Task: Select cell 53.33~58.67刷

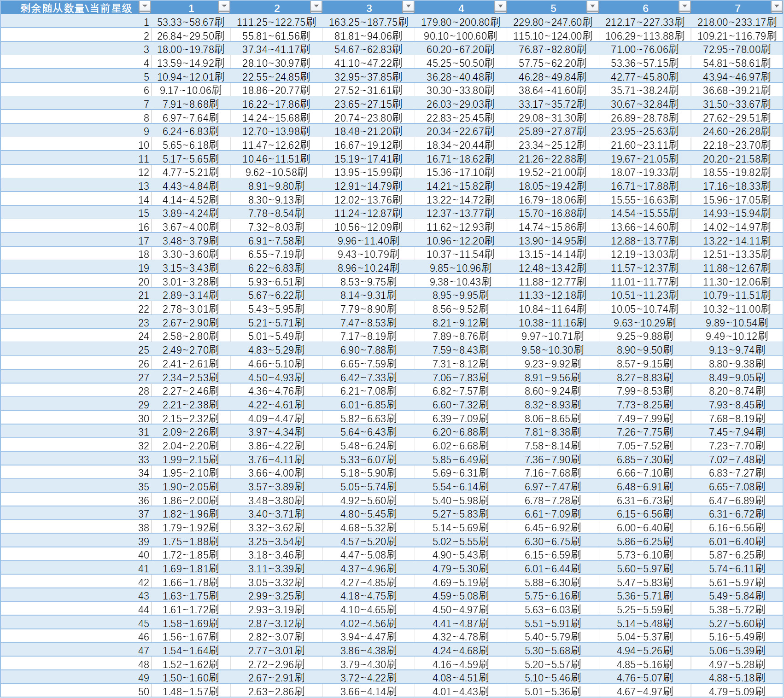Action: 191,22
